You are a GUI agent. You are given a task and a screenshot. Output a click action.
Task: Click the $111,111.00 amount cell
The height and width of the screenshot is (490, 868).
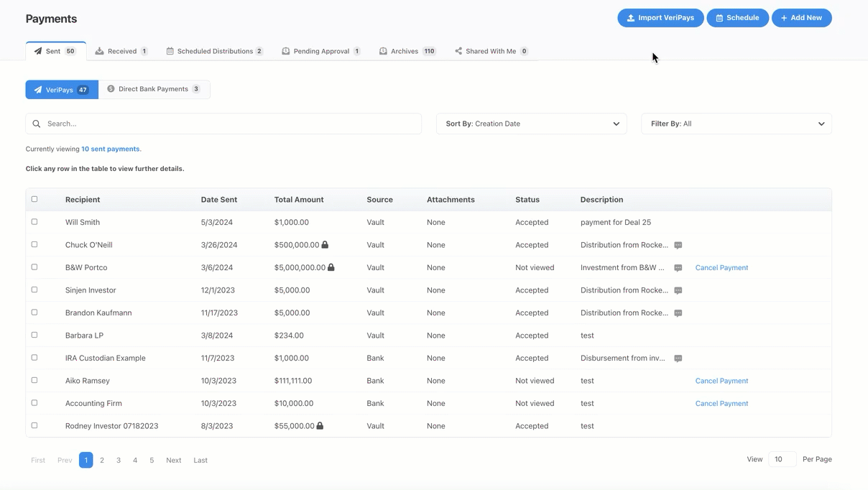point(293,381)
